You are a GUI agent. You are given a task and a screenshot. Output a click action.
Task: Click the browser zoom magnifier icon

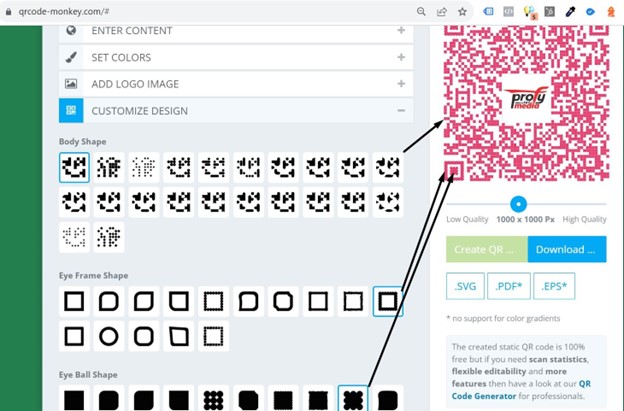click(421, 12)
